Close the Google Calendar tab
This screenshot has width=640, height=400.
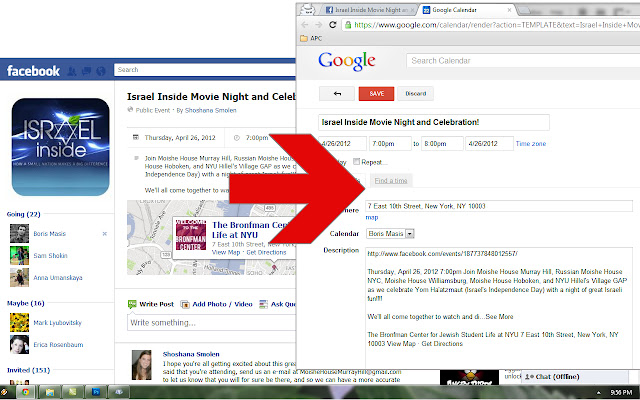(509, 10)
